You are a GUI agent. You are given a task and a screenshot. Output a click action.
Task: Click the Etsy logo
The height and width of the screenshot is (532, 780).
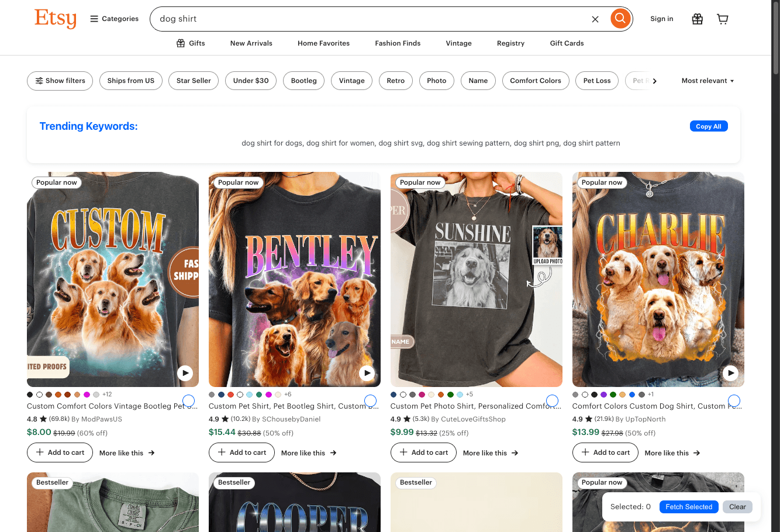[x=55, y=19]
